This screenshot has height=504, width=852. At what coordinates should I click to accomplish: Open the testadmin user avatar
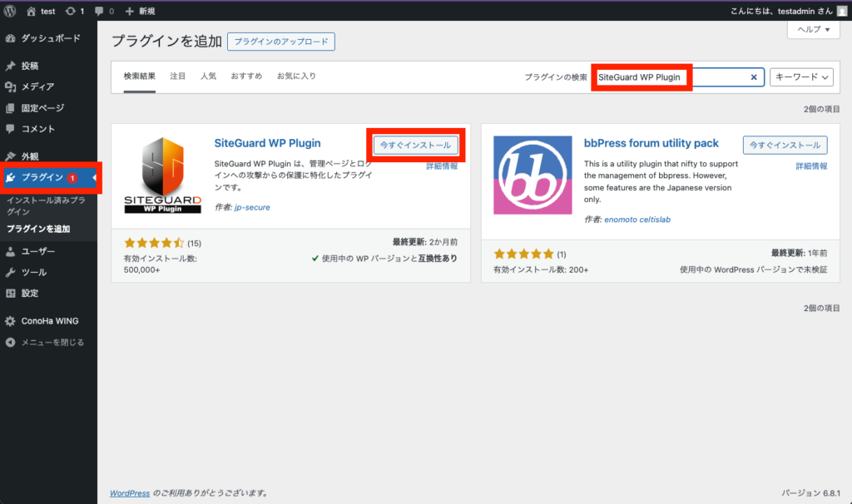[842, 11]
